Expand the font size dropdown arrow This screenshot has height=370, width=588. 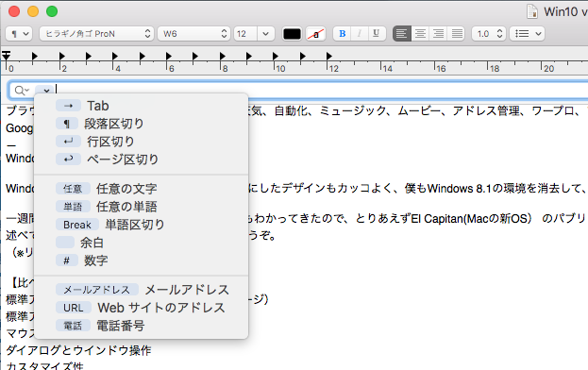[x=266, y=34]
